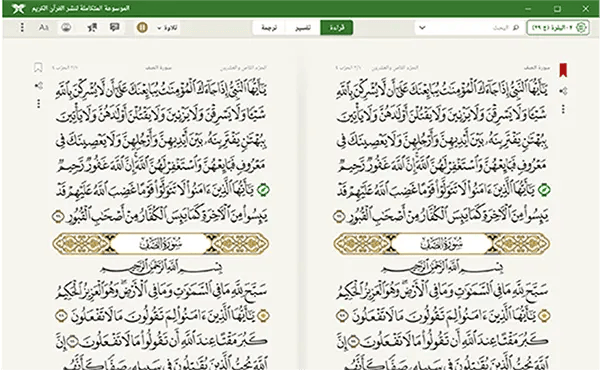Screen dimensions: 600x370
Task: Toggle the empty bookmark on left page
Action: click(x=38, y=68)
